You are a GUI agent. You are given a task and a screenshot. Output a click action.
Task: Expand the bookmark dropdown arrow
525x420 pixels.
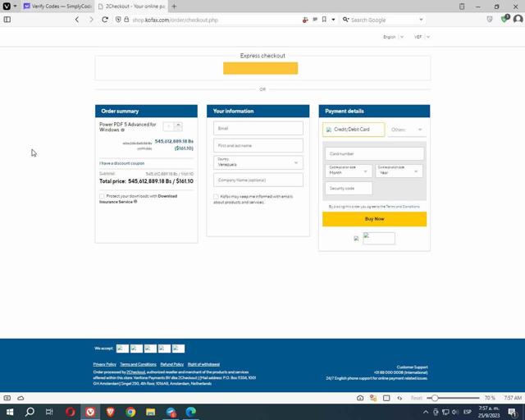pyautogui.click(x=333, y=20)
